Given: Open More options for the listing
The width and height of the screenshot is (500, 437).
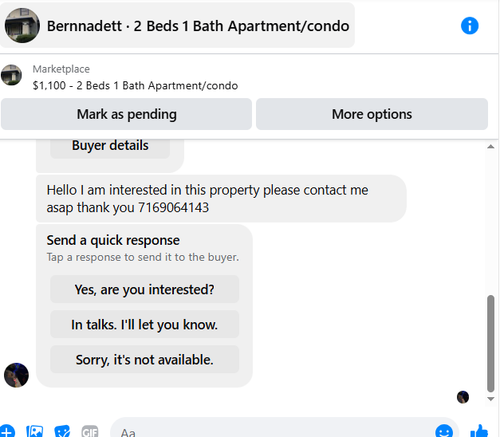Looking at the screenshot, I should pos(372,114).
